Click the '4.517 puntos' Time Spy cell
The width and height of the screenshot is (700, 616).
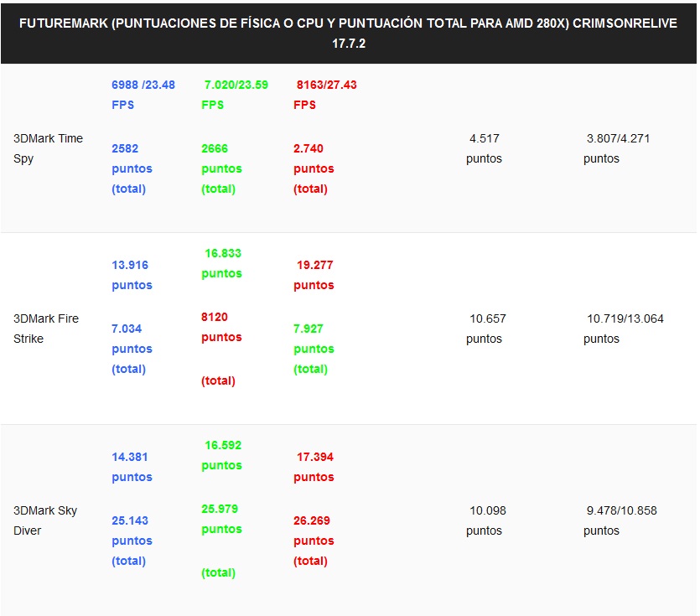484,148
